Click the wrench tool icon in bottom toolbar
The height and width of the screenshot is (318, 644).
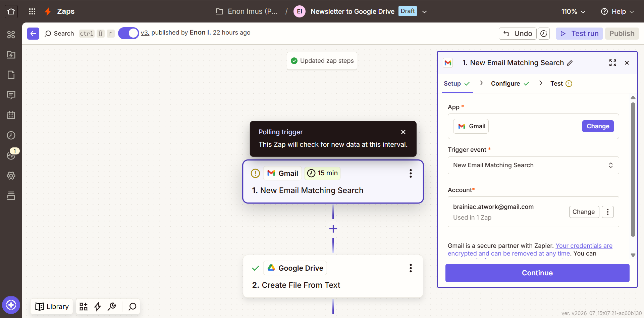pyautogui.click(x=112, y=307)
